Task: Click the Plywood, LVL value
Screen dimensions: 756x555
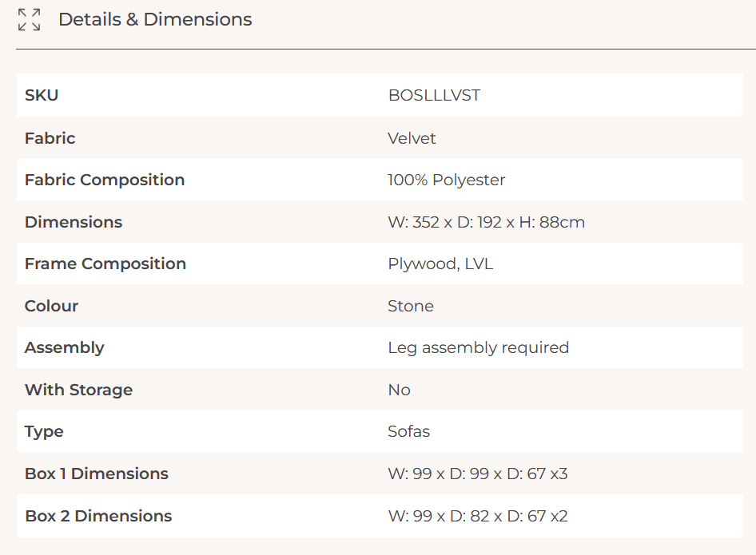Action: click(x=440, y=264)
